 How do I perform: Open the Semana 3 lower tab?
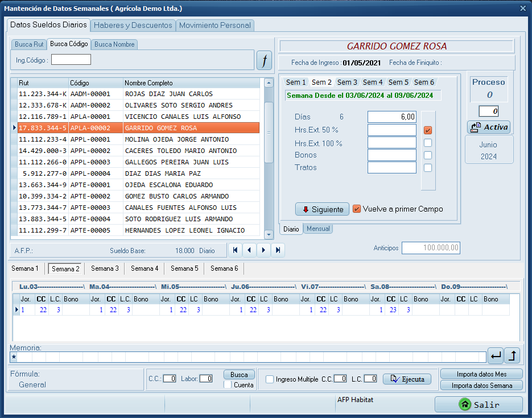coord(105,268)
